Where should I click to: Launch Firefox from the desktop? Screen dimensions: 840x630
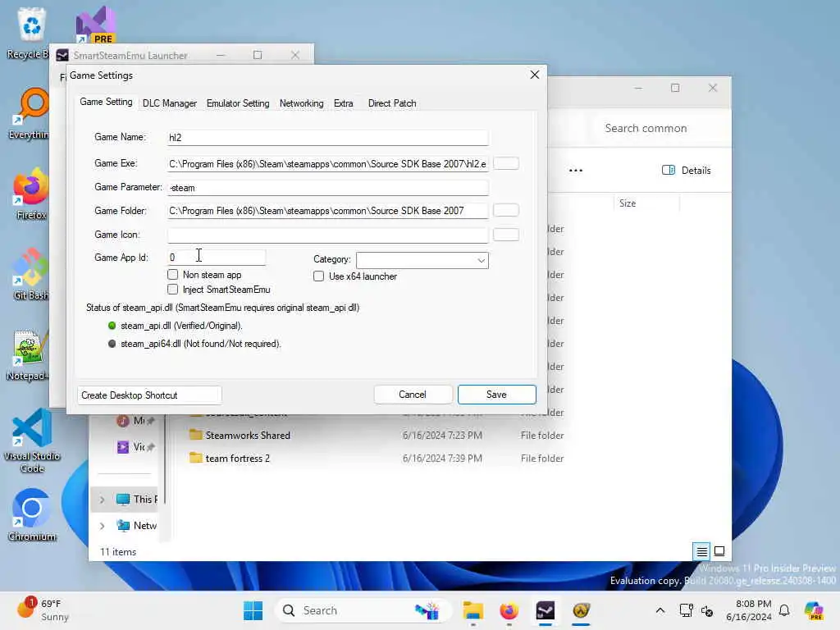[31, 194]
